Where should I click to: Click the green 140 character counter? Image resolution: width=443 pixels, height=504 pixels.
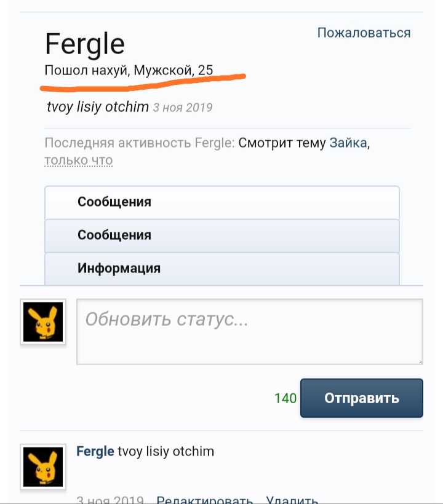tap(285, 398)
